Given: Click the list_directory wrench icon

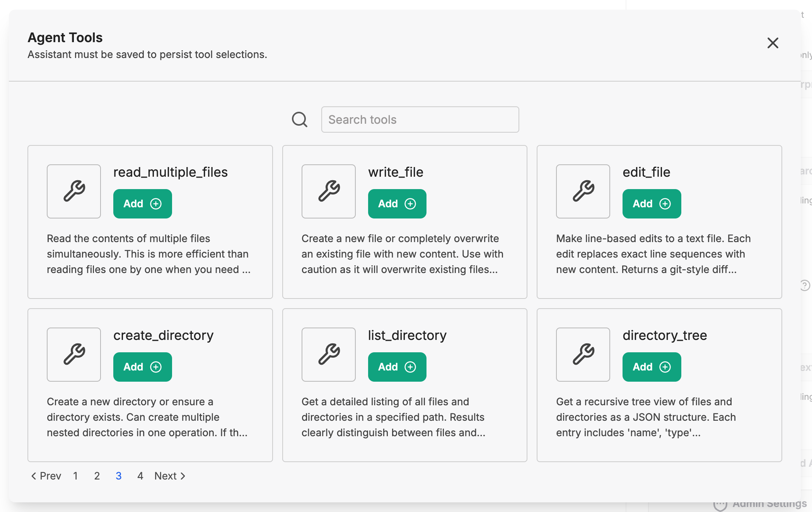Looking at the screenshot, I should pyautogui.click(x=329, y=355).
